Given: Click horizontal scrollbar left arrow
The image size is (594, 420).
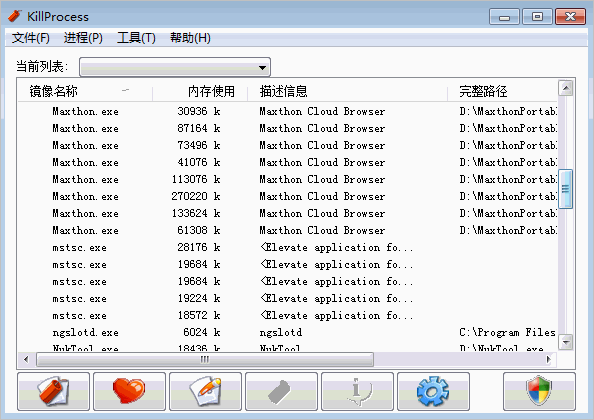Looking at the screenshot, I should [x=26, y=359].
